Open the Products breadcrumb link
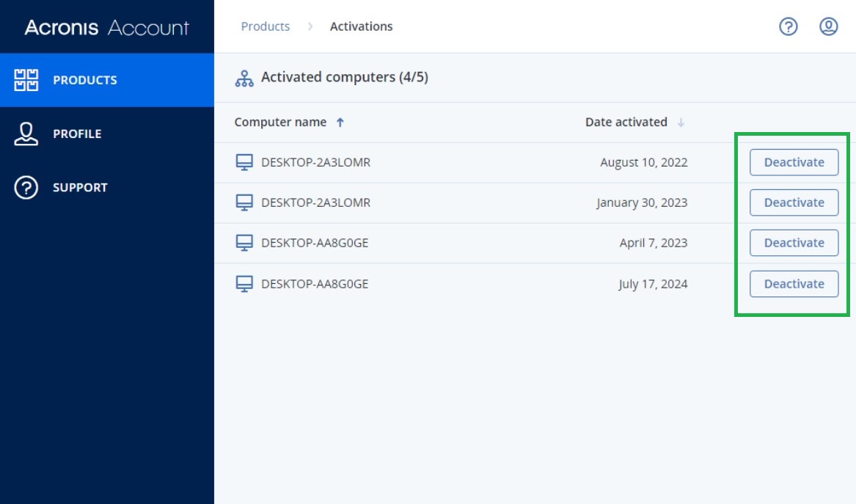This screenshot has width=856, height=504. [x=266, y=26]
